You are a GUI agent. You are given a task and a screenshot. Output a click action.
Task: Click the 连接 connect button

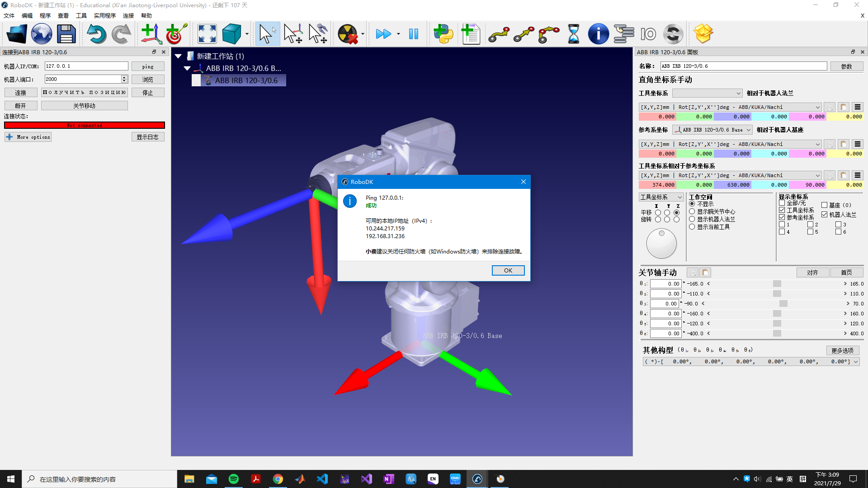tap(21, 93)
